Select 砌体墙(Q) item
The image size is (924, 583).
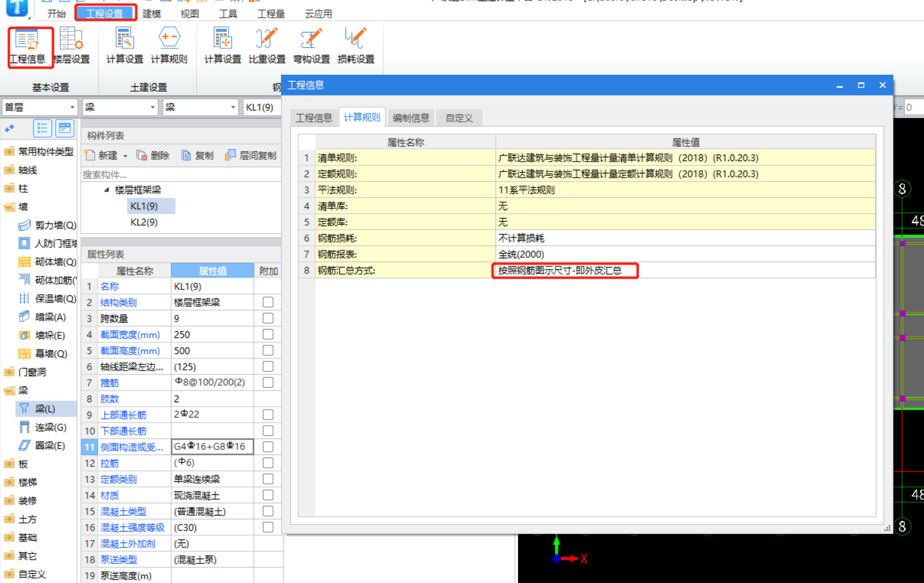(x=48, y=262)
